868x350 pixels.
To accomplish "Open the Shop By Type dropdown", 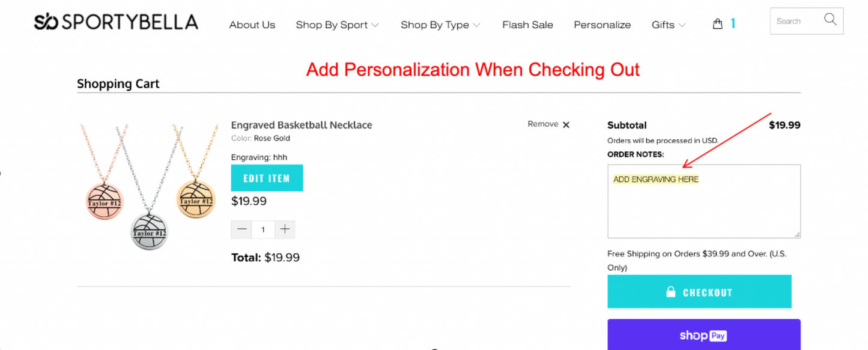I will pos(435,25).
